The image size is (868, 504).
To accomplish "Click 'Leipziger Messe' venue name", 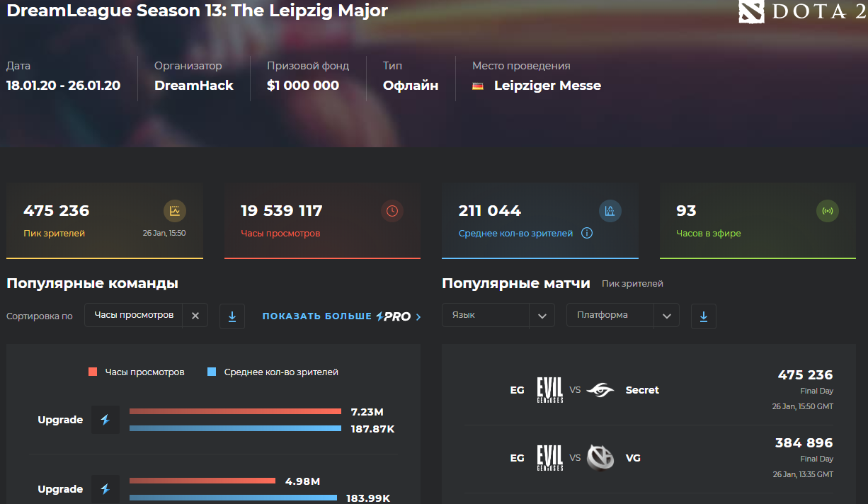I will click(x=547, y=86).
